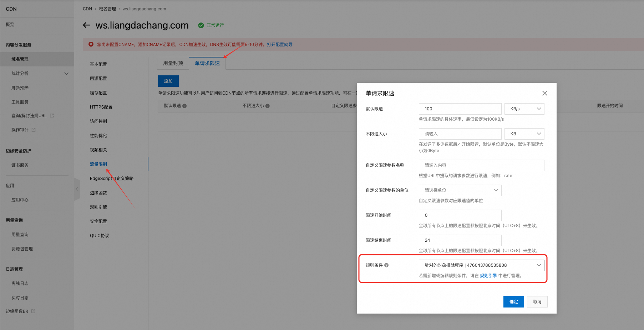
Task: Click CDN breadcrumb link
Action: [87, 9]
